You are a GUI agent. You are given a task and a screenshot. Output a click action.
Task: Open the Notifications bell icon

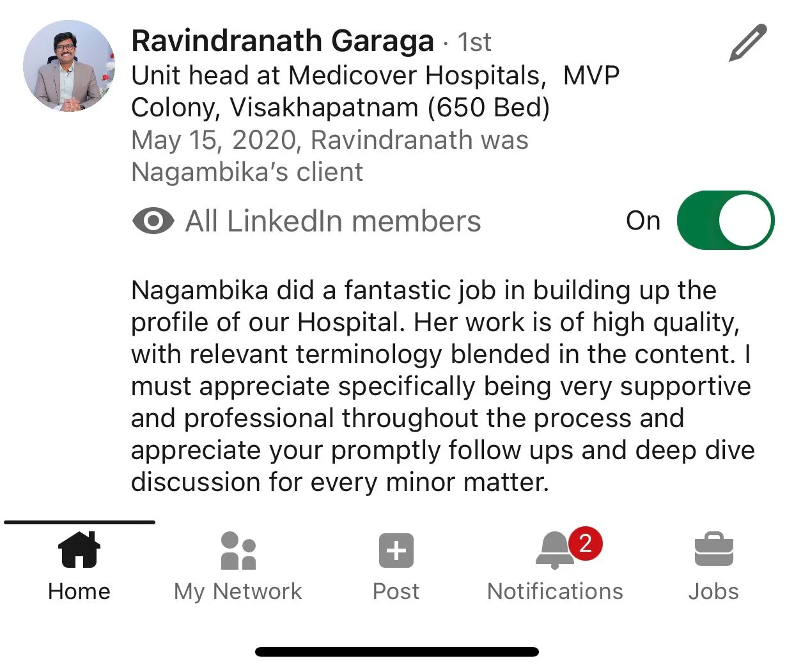coord(554,551)
